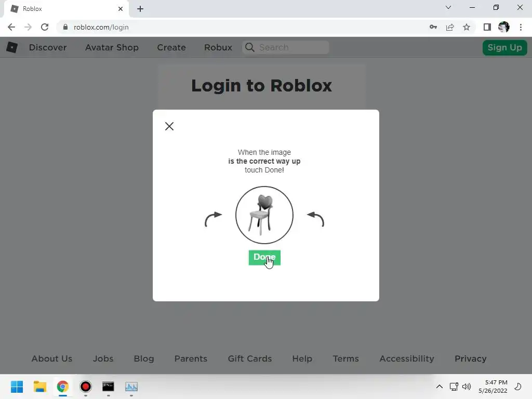Open the Chrome profile avatar
532x399 pixels.
click(504, 27)
